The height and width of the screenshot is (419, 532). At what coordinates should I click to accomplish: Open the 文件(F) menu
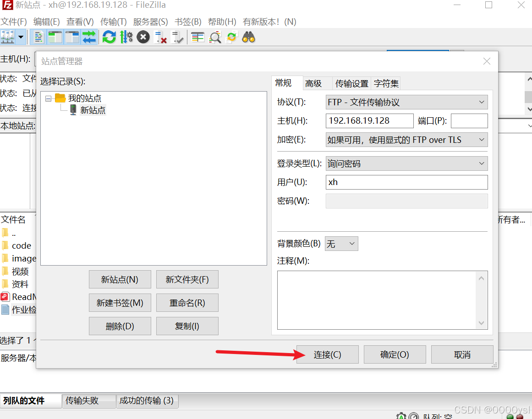click(14, 22)
